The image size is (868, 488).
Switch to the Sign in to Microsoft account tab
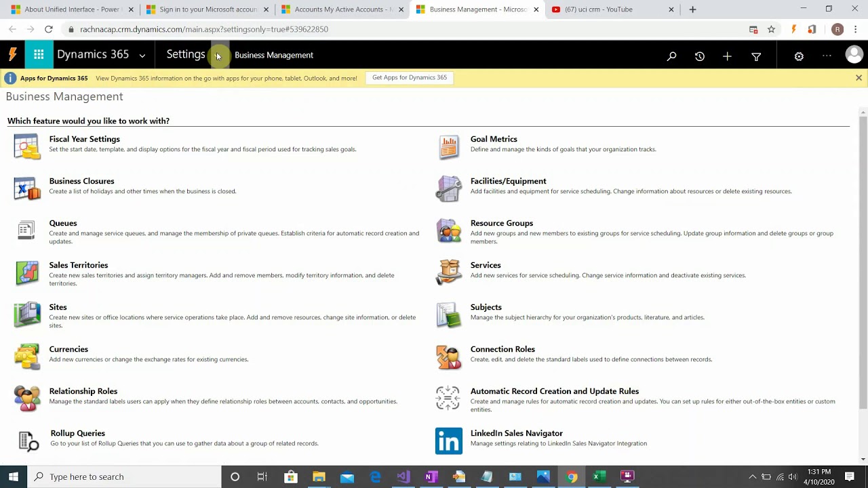(x=207, y=9)
